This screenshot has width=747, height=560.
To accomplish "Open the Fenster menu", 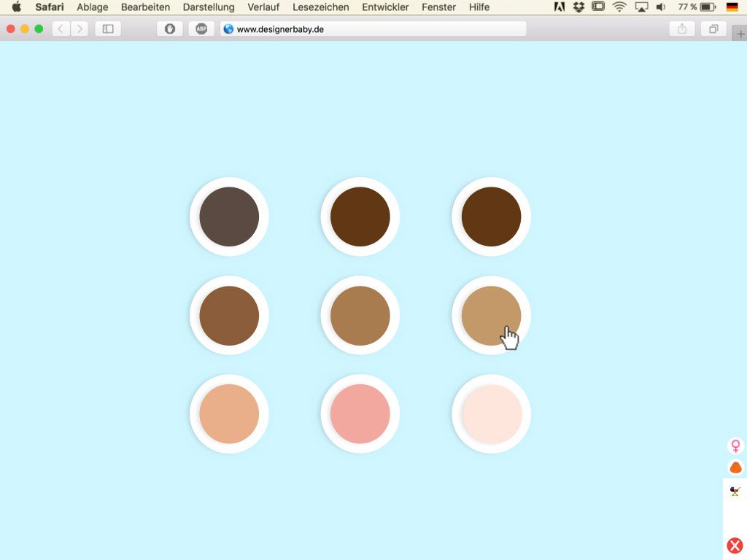I will (438, 7).
